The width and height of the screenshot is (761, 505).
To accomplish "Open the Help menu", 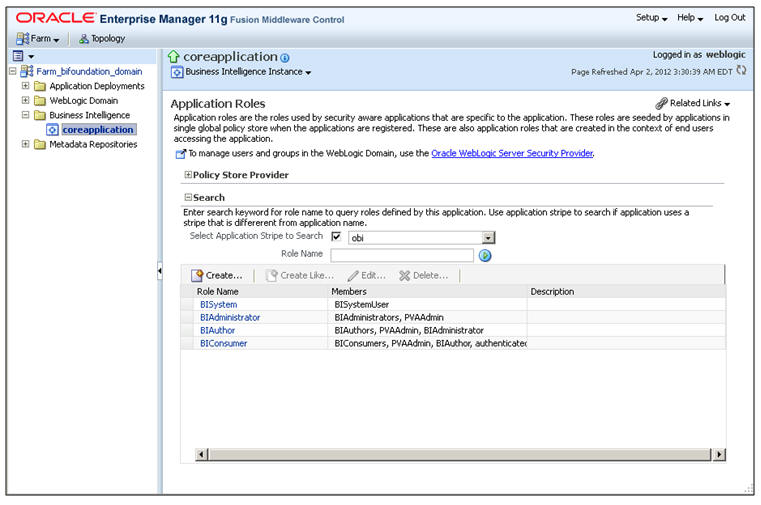I will point(690,18).
